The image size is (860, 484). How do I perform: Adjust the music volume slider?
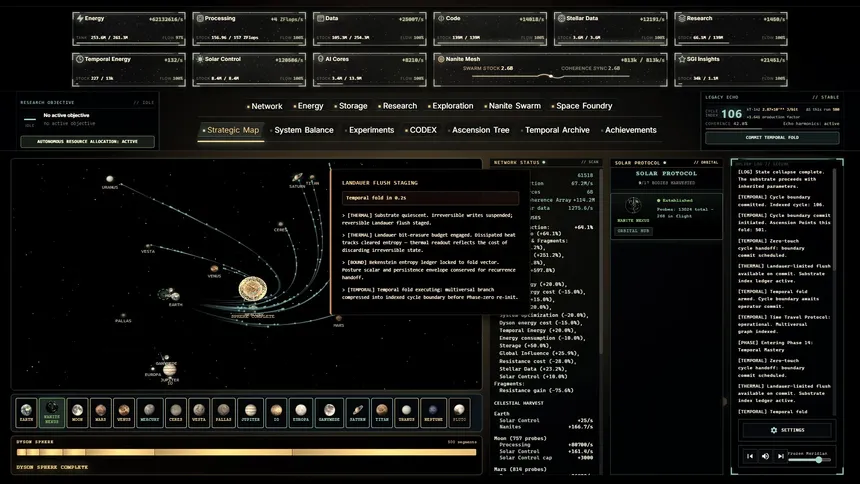pos(810,460)
